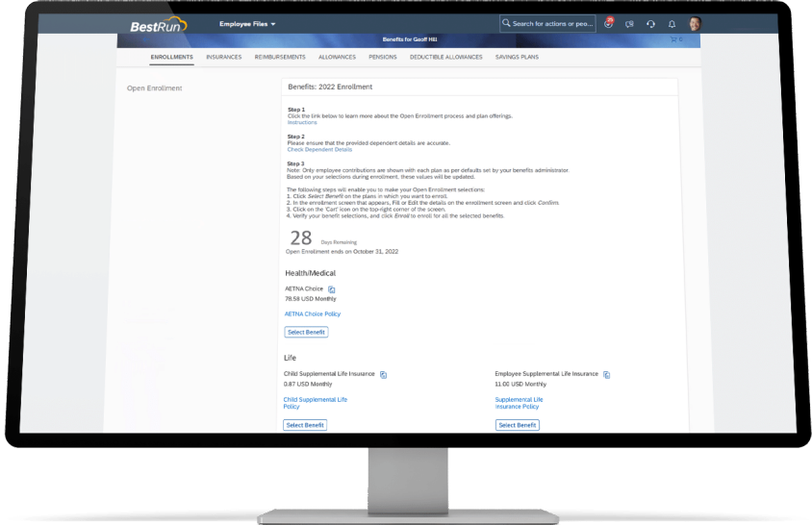Open the Child Supplemental Life Policy link
The width and height of the screenshot is (812, 525).
pyautogui.click(x=315, y=403)
